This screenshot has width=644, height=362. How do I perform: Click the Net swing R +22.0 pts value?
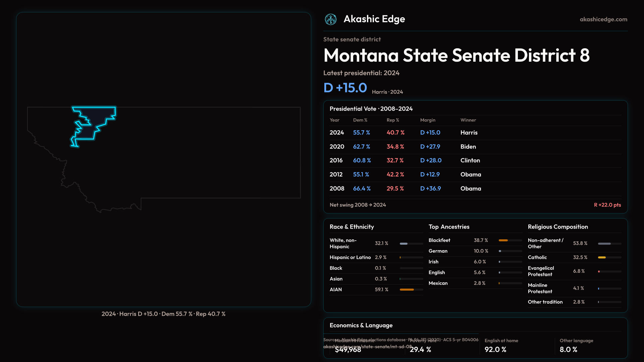[607, 205]
